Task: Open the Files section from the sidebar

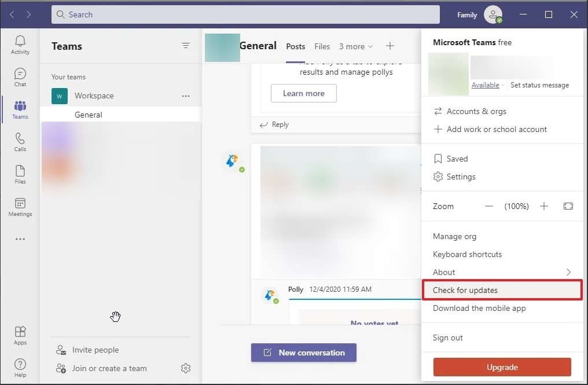Action: coord(20,174)
